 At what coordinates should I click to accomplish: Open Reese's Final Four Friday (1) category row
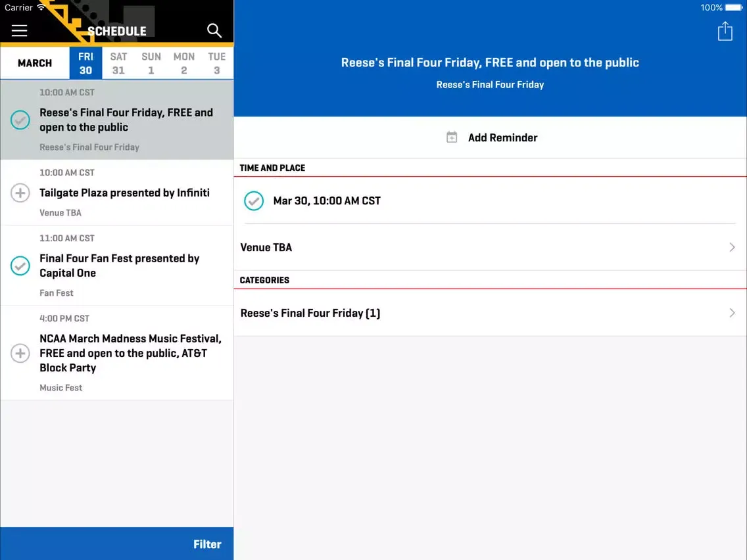(x=491, y=313)
